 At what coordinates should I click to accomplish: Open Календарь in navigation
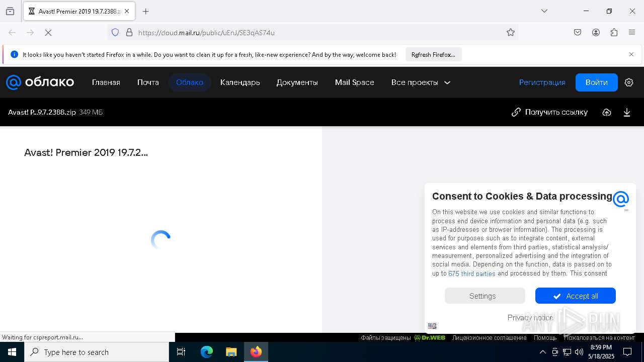point(240,82)
